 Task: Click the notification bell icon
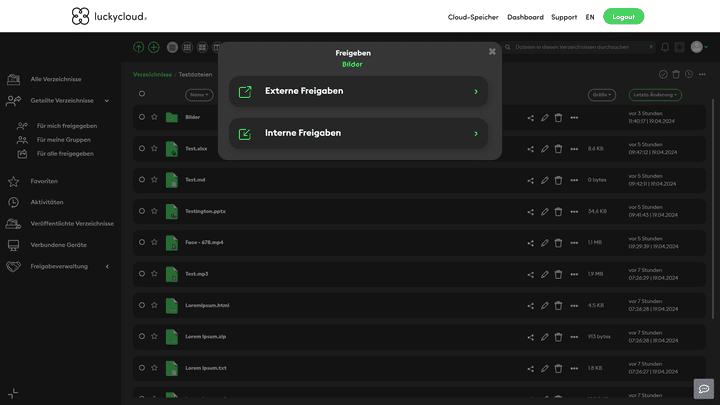pos(665,47)
